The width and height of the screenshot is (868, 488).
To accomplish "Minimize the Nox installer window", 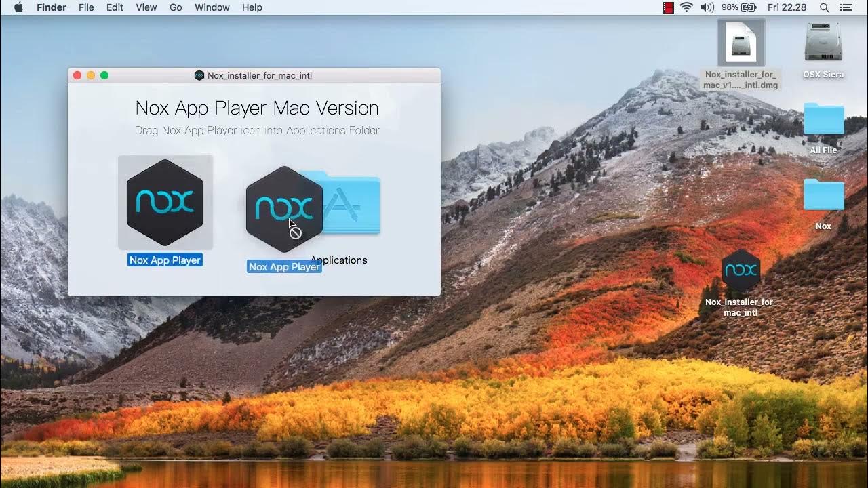I will [91, 75].
